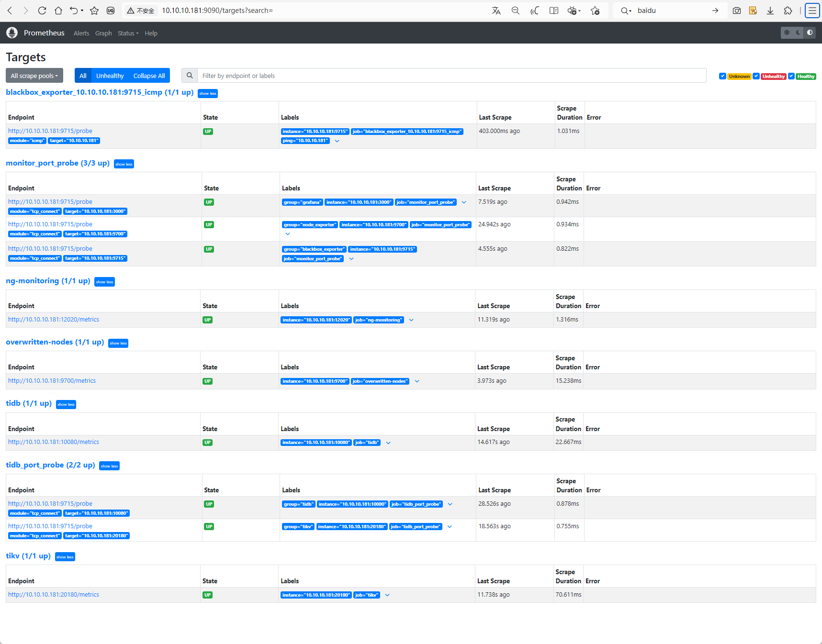Image resolution: width=822 pixels, height=644 pixels.
Task: Click the Prometheus flame logo
Action: coord(12,33)
